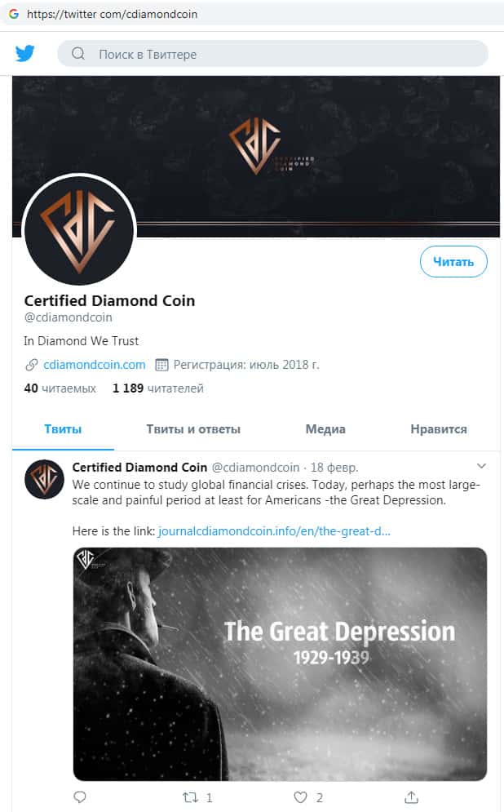The width and height of the screenshot is (504, 812).
Task: Reply to the Great Depression tweet
Action: click(80, 797)
